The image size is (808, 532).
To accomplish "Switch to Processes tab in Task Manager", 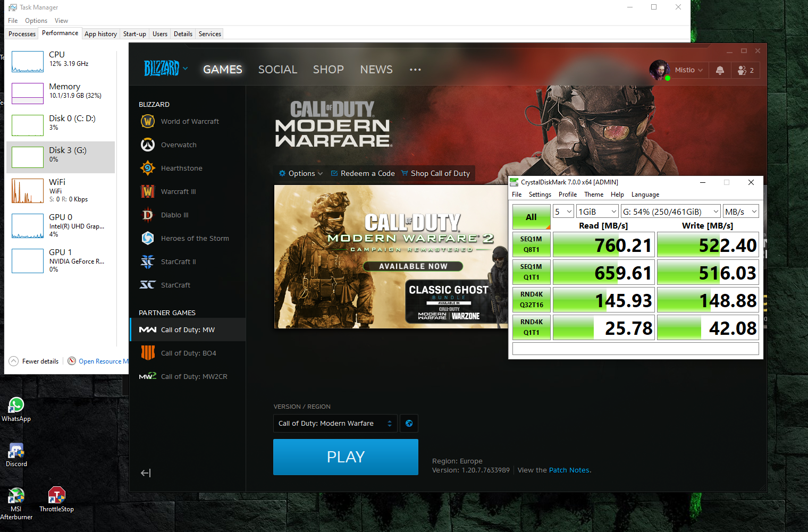I will tap(22, 33).
